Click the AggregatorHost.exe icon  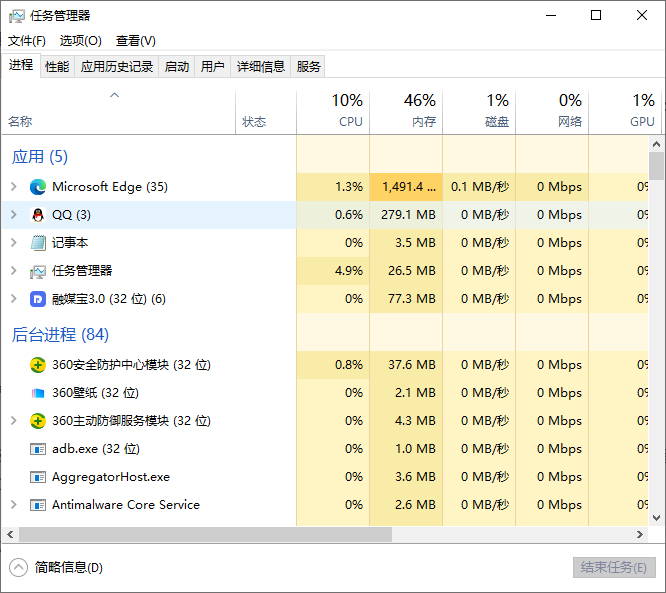click(38, 477)
